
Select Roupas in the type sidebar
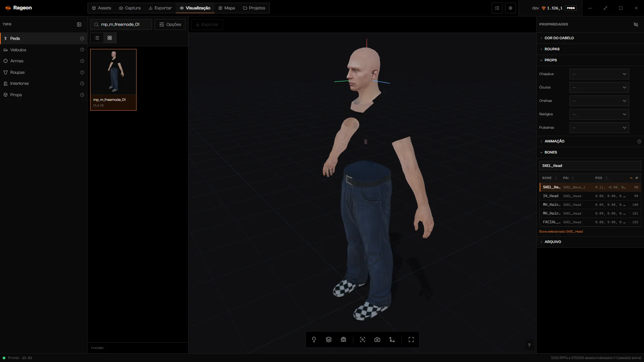click(44, 72)
